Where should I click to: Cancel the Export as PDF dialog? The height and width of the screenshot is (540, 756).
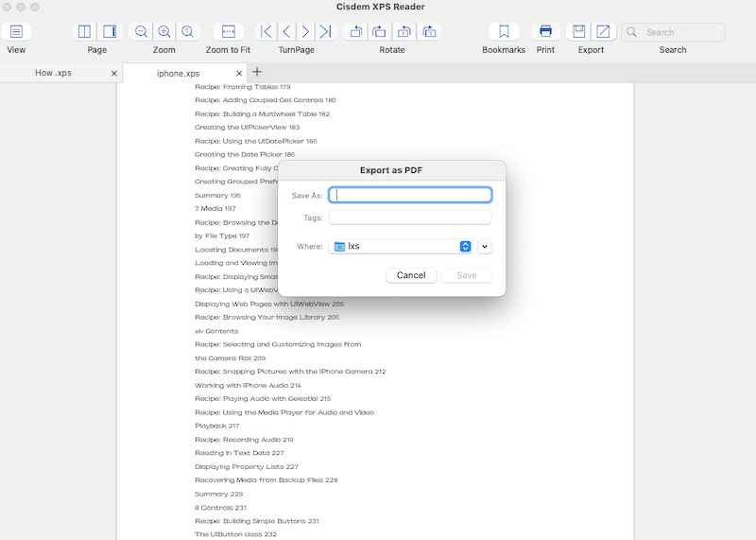pos(411,275)
